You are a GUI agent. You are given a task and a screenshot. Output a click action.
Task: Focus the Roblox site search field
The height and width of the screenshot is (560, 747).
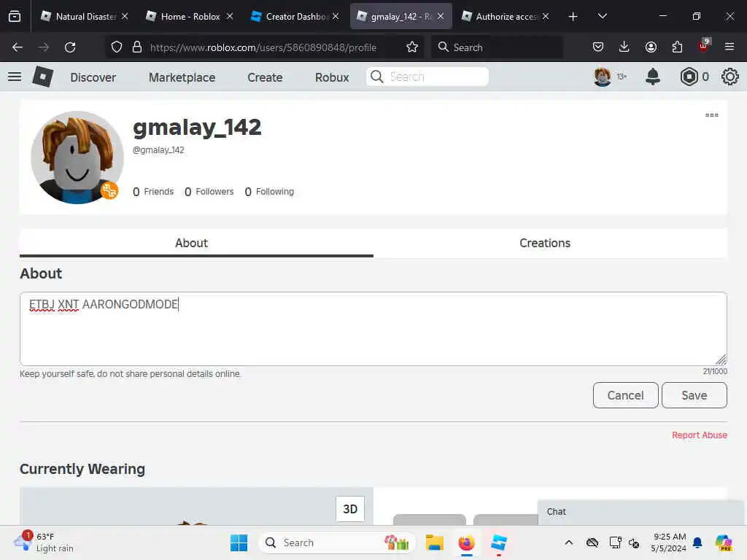point(427,77)
